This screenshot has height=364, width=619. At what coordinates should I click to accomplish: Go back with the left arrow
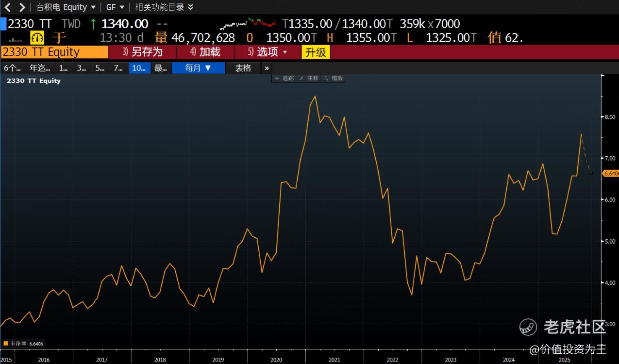point(8,7)
